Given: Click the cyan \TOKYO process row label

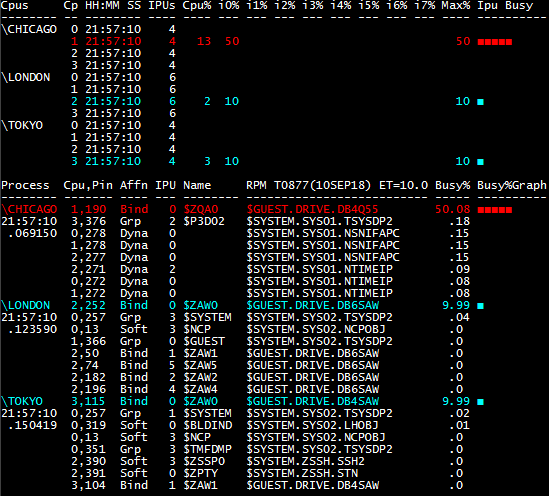Looking at the screenshot, I should point(22,401).
